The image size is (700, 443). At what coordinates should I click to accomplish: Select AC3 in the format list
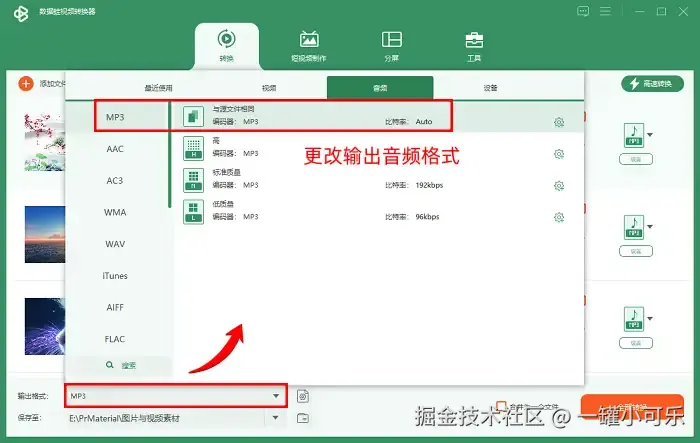[115, 180]
